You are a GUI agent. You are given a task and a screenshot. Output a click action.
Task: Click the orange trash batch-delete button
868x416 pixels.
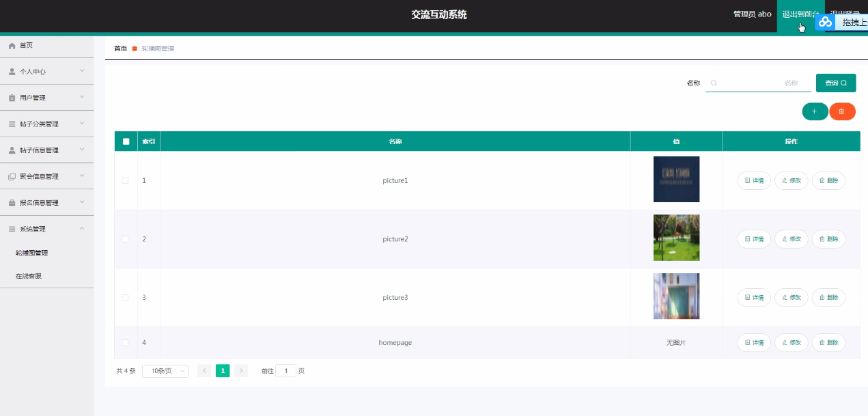841,111
